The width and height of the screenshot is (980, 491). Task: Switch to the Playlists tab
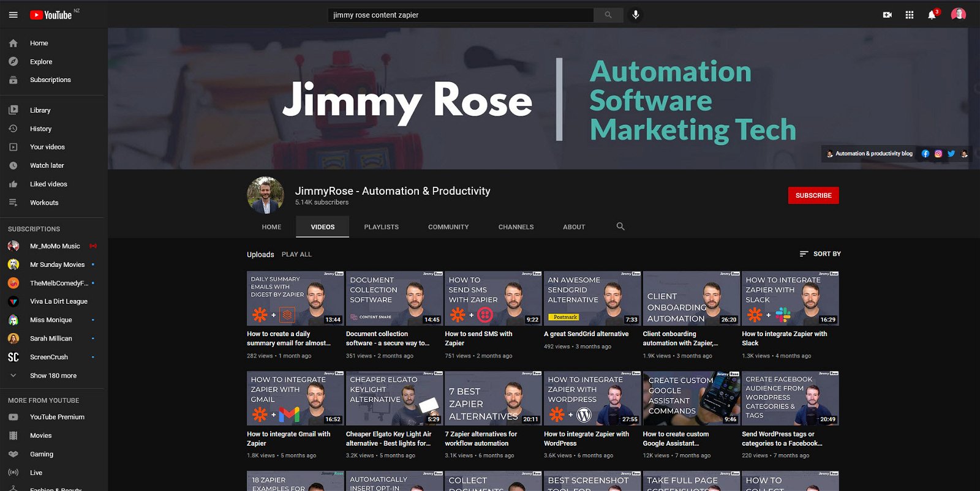(381, 227)
